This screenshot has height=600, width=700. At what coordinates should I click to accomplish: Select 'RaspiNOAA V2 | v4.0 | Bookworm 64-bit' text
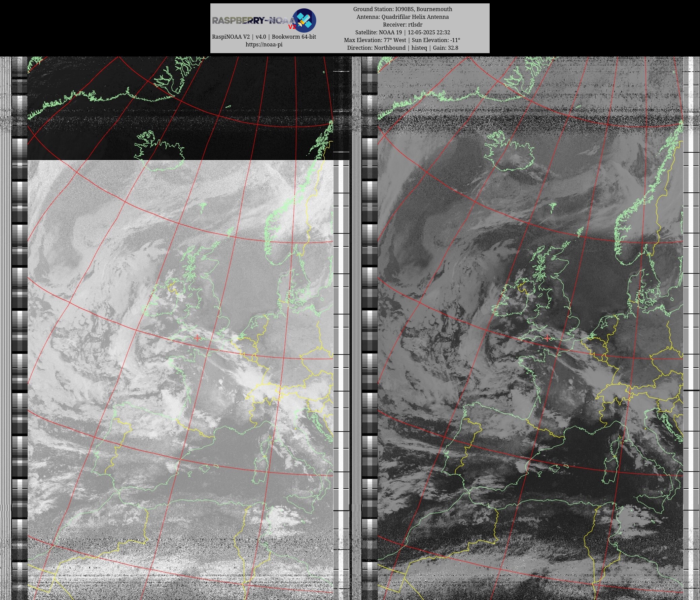pos(264,37)
